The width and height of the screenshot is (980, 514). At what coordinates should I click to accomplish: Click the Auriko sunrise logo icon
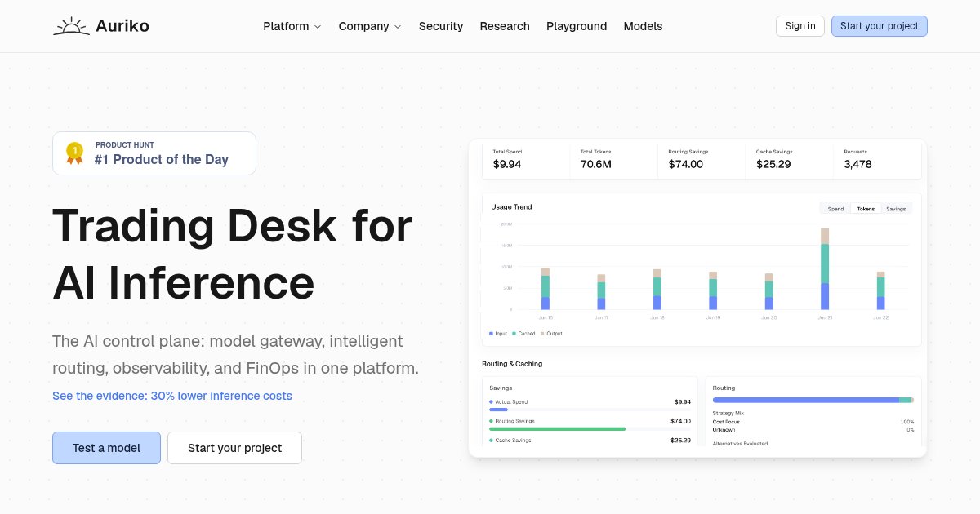coord(71,26)
